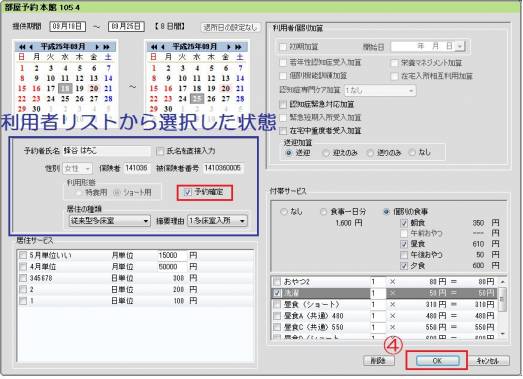Check the 初期加算 checkbox

(x=283, y=47)
